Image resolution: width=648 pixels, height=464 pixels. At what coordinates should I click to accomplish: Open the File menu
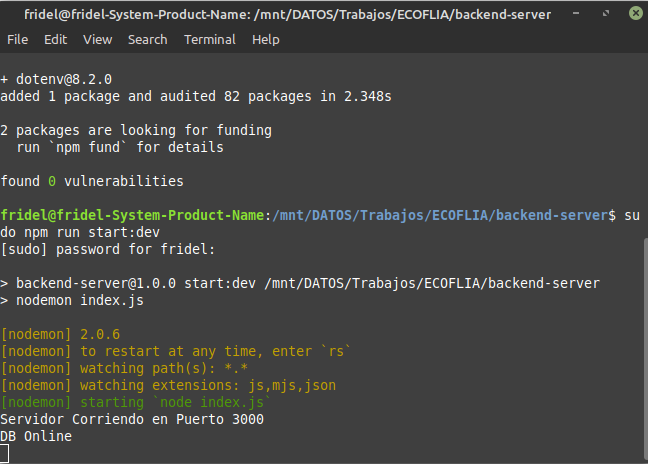pyautogui.click(x=17, y=40)
